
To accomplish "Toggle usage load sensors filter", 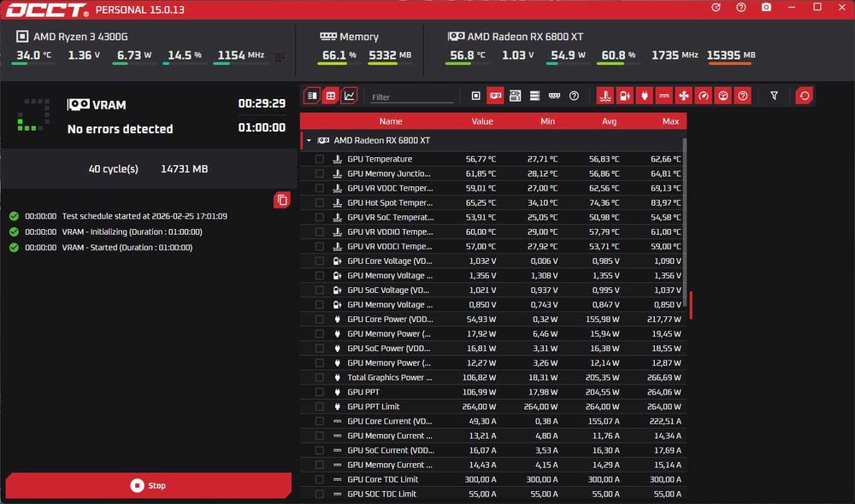I will click(723, 96).
